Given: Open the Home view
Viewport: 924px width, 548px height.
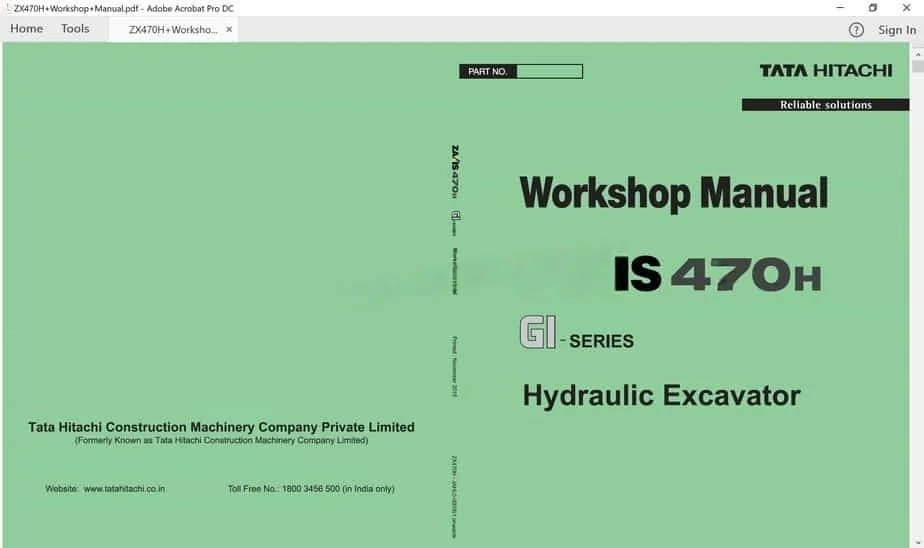Looking at the screenshot, I should click(27, 29).
